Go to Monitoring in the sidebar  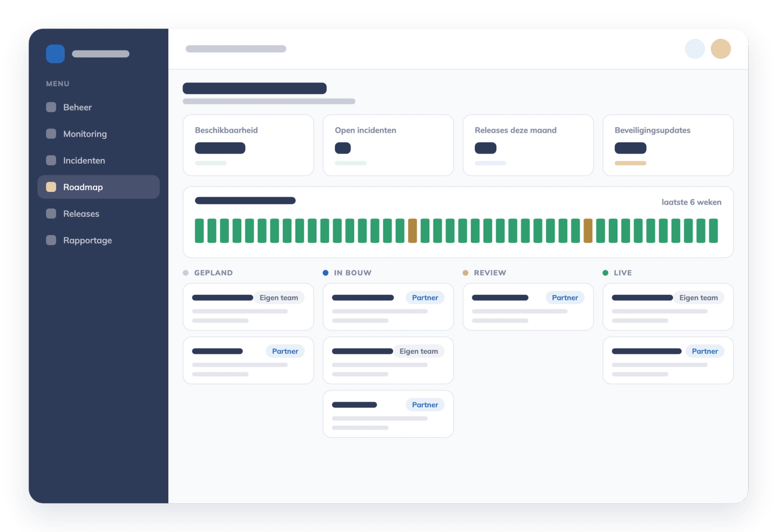click(98, 134)
